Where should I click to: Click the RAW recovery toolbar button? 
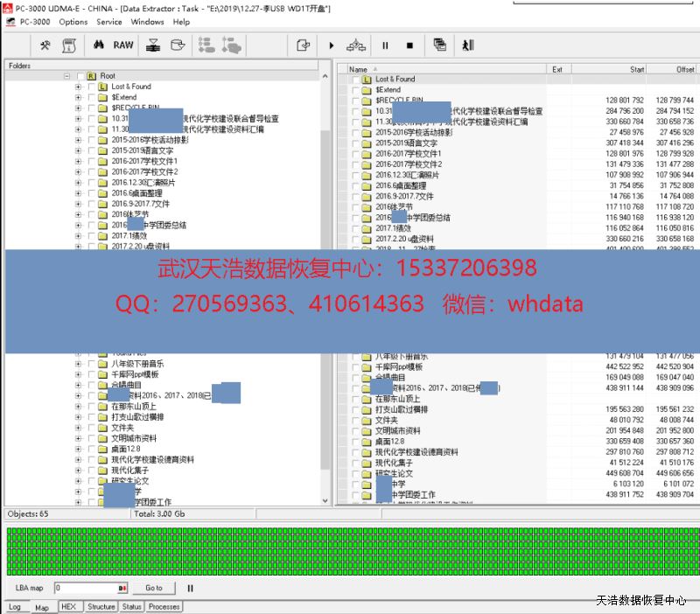[x=123, y=45]
